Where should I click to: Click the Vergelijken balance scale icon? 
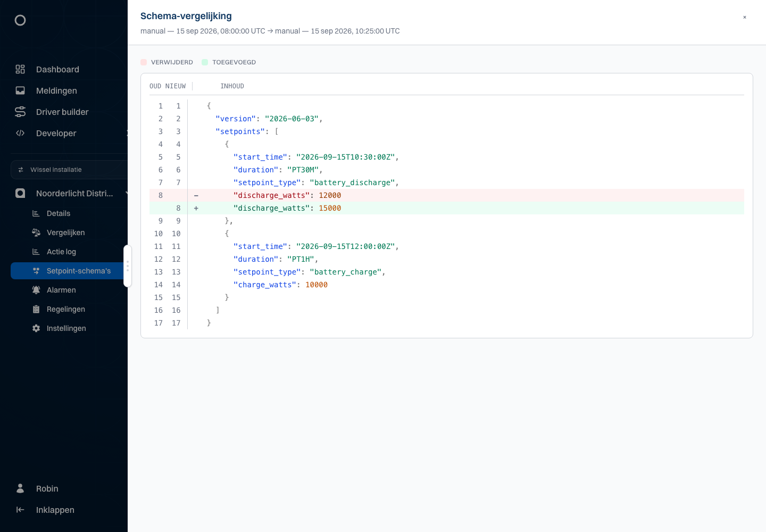point(36,232)
